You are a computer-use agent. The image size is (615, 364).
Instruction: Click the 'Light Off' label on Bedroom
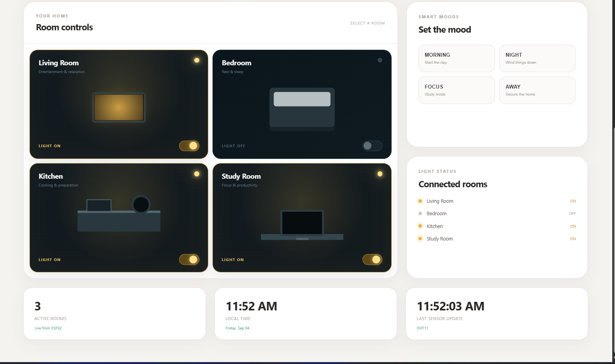(x=233, y=146)
